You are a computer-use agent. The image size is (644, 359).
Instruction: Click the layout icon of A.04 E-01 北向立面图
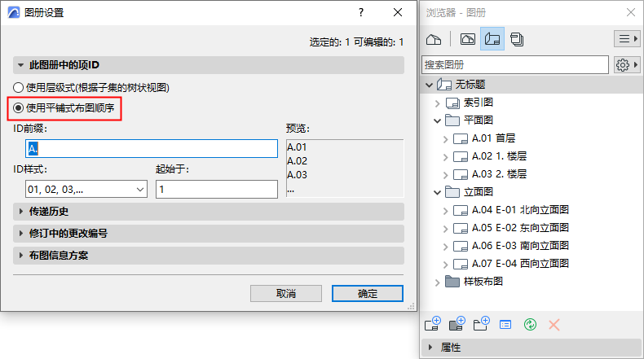tap(461, 211)
